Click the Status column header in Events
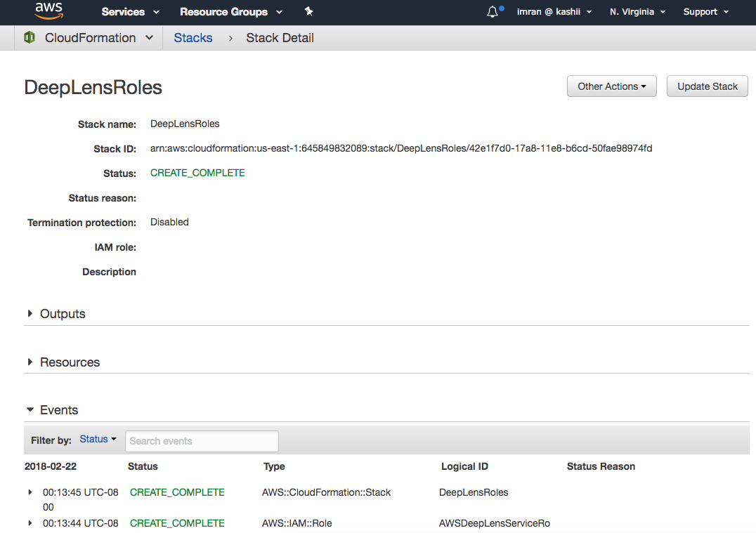The image size is (756, 533). coord(143,466)
